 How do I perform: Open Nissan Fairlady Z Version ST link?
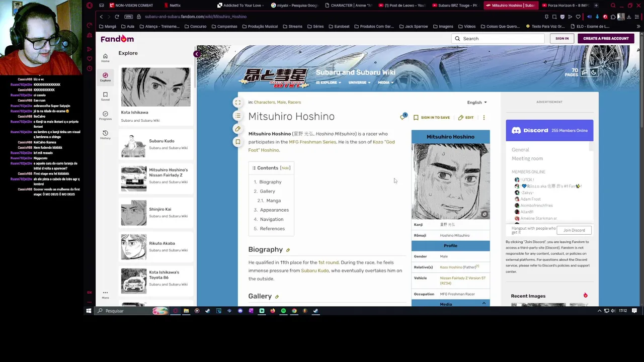point(463,281)
